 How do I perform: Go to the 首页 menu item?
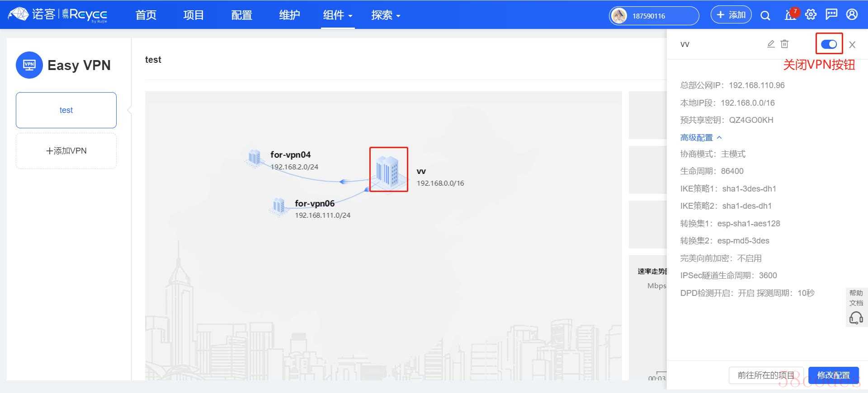click(x=146, y=15)
